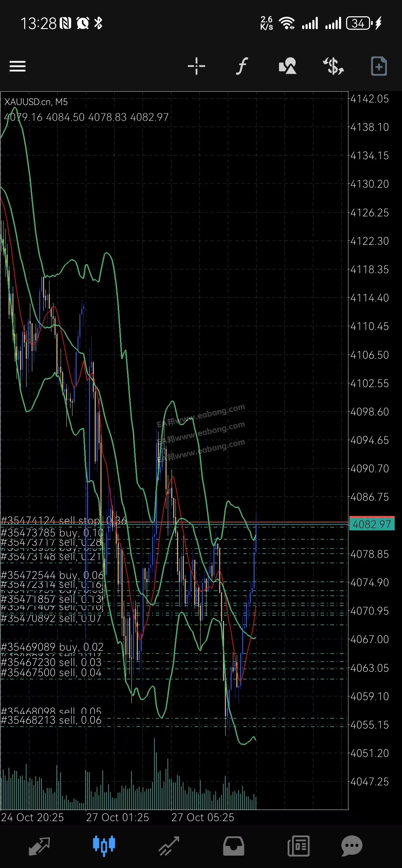Tap the dollar-sign trade icon
The width and height of the screenshot is (402, 868).
(x=333, y=66)
